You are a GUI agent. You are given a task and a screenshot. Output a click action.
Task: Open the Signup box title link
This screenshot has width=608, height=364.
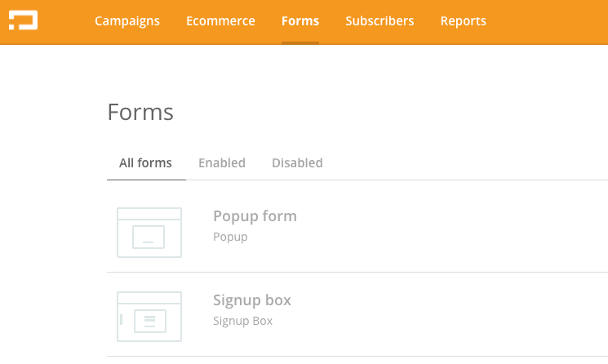(252, 300)
